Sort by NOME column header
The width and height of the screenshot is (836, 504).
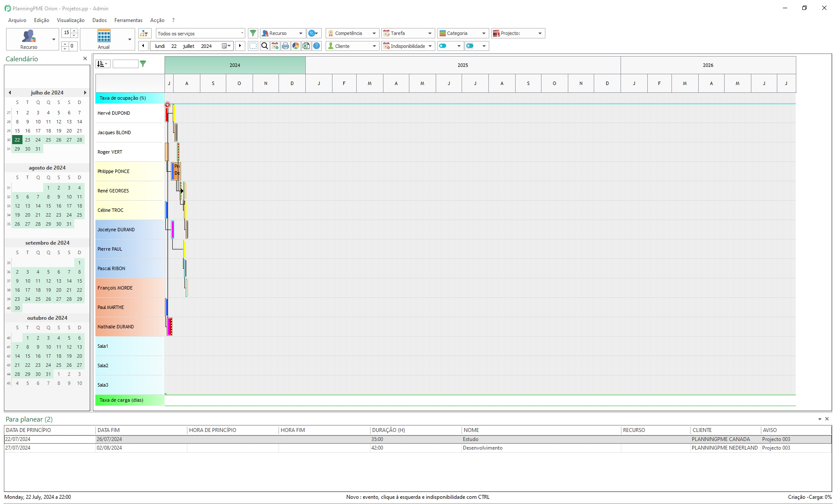click(541, 430)
